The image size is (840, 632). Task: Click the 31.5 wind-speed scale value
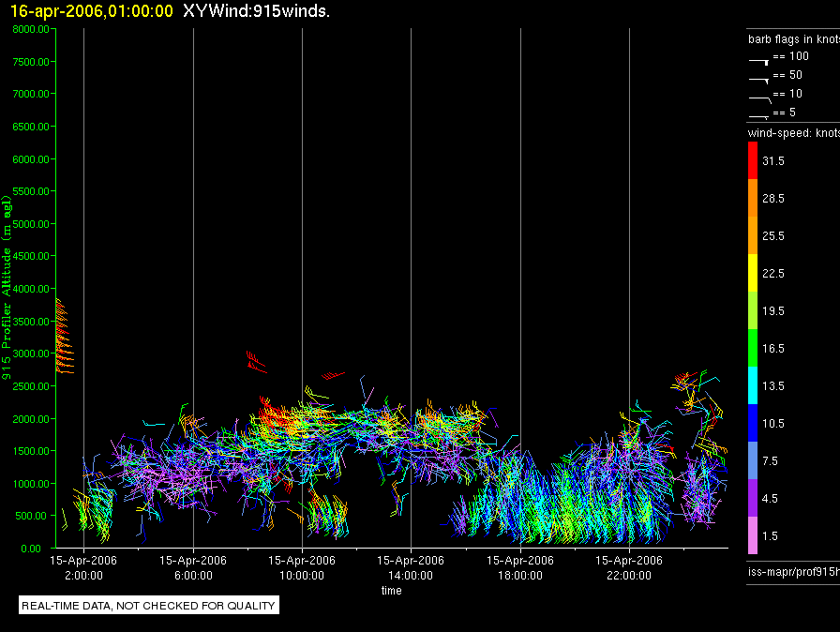coord(773,161)
